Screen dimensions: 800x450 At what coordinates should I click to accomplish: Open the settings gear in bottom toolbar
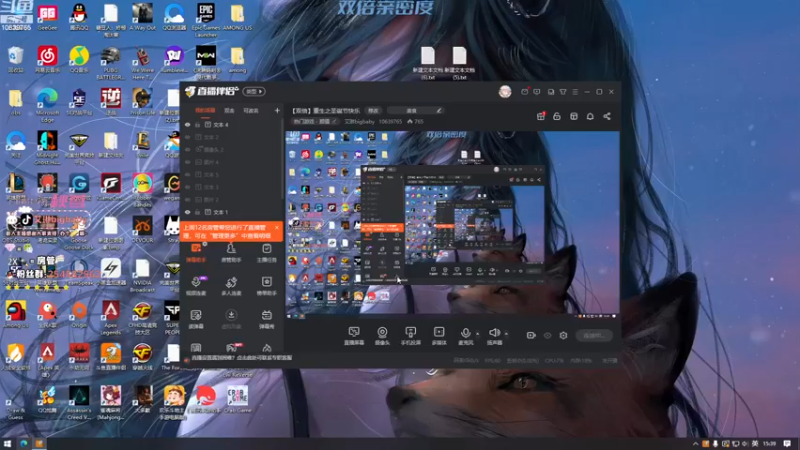click(563, 335)
